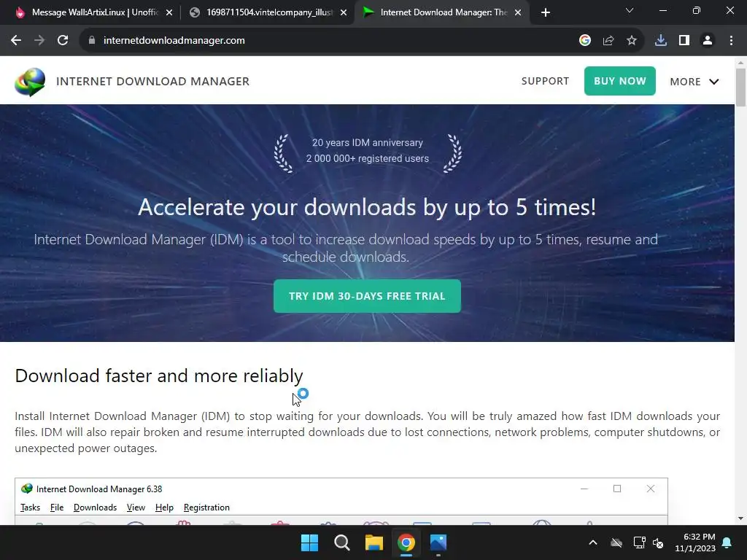Image resolution: width=747 pixels, height=560 pixels.
Task: Open File Explorer from taskbar
Action: coord(374,542)
